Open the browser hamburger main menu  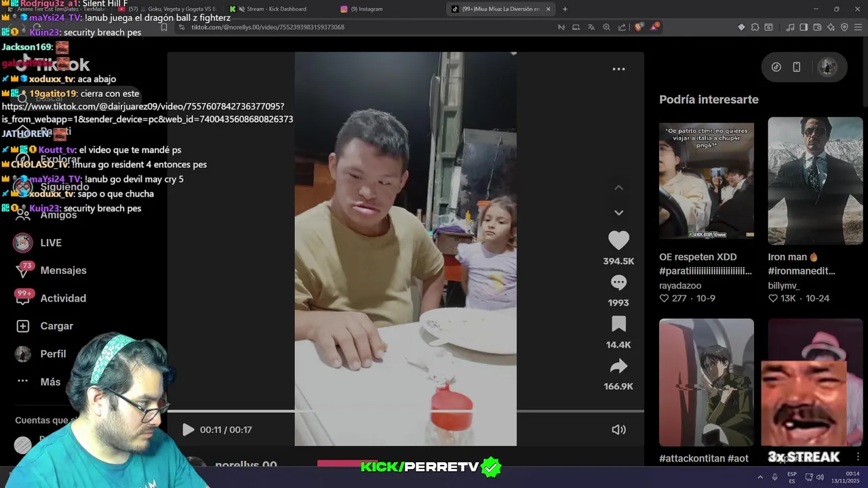[859, 27]
